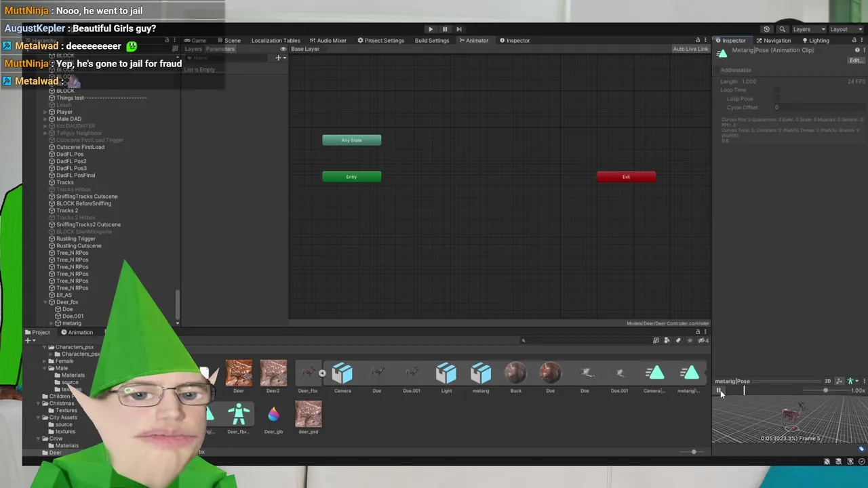Toggle the Loop Time checkbox
868x488 pixels.
(777, 89)
